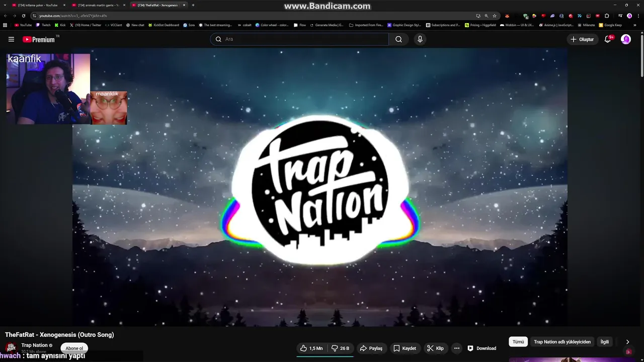Viewport: 644px width, 362px height.
Task: Select the Tümü filter chip
Action: (518, 342)
